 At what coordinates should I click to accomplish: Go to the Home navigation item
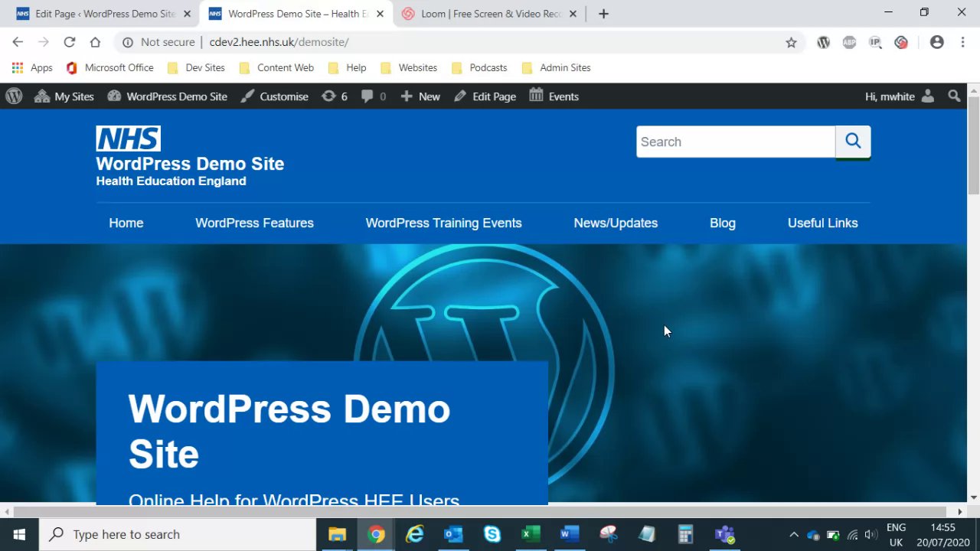click(x=126, y=223)
